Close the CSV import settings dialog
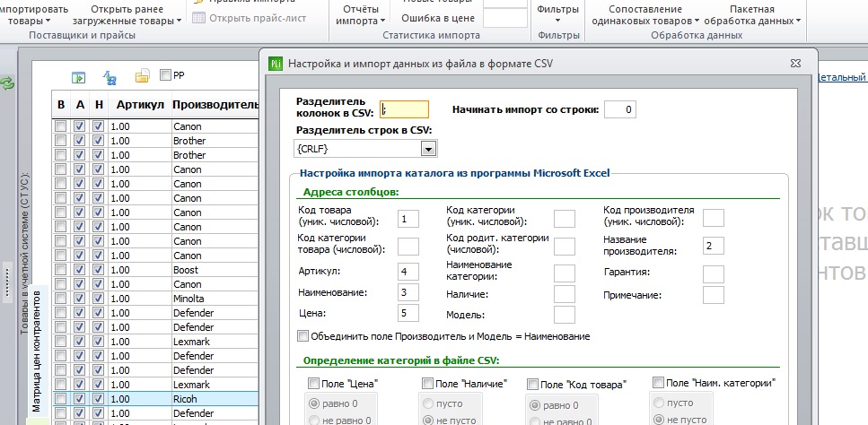The width and height of the screenshot is (868, 425). pos(795,64)
